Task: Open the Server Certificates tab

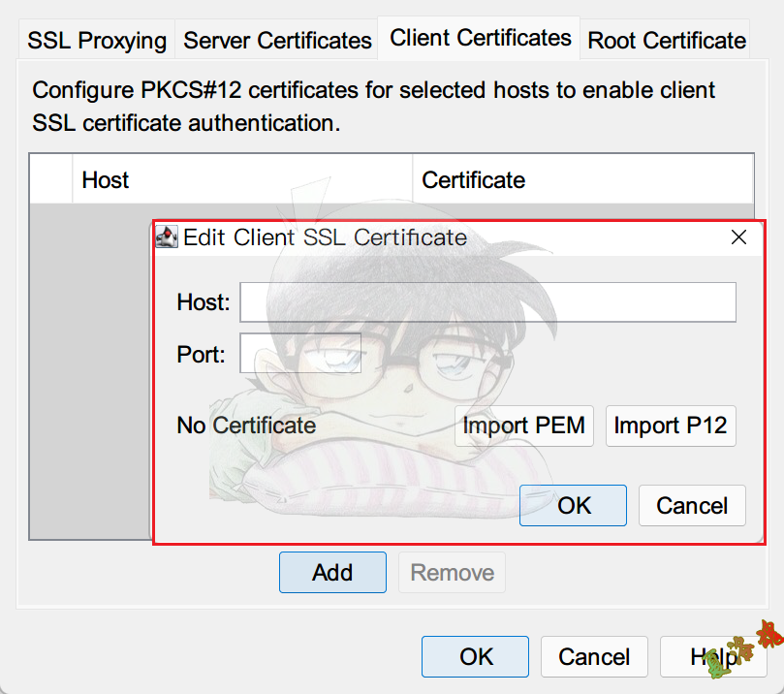Action: tap(277, 41)
